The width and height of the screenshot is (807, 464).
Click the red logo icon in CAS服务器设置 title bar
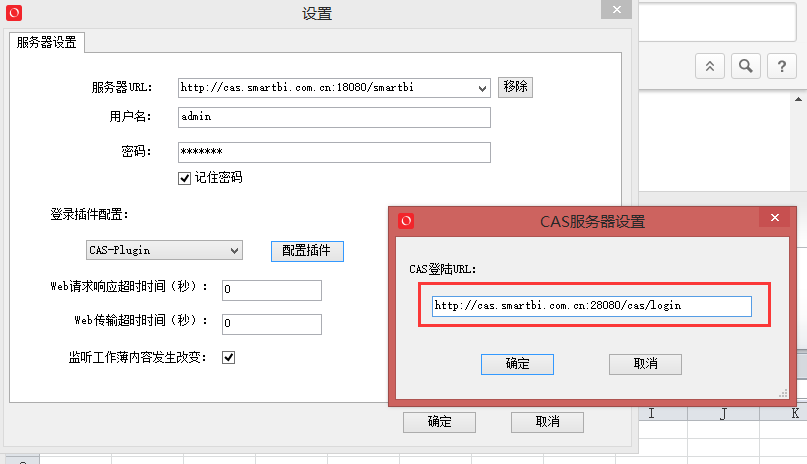406,221
